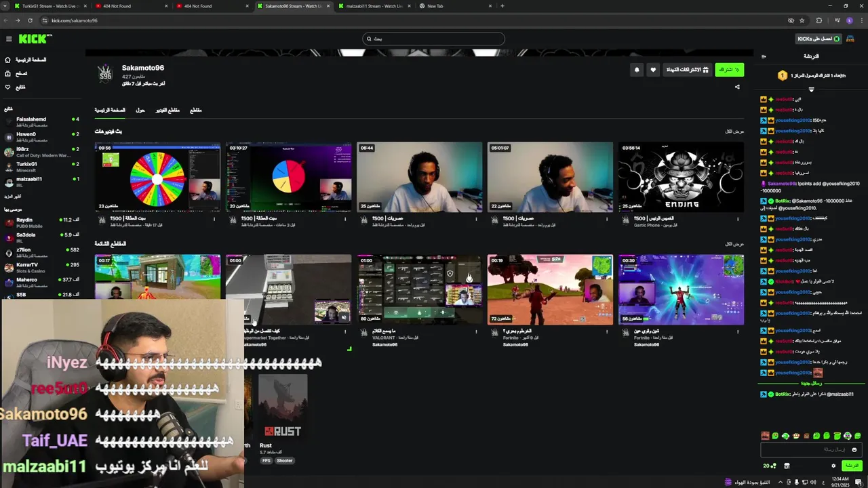Open the 00:30 Fortnite clip thumbnail

[x=681, y=289]
